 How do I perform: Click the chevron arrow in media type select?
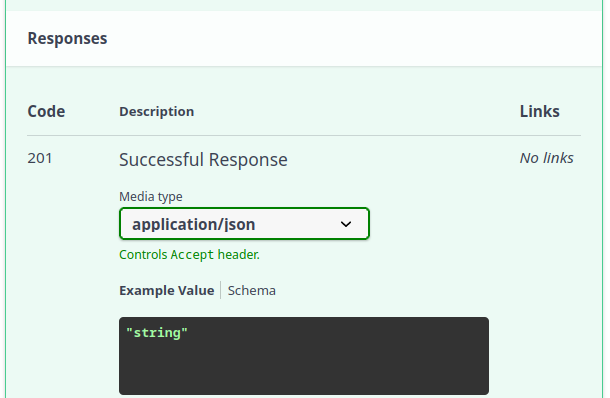click(345, 224)
